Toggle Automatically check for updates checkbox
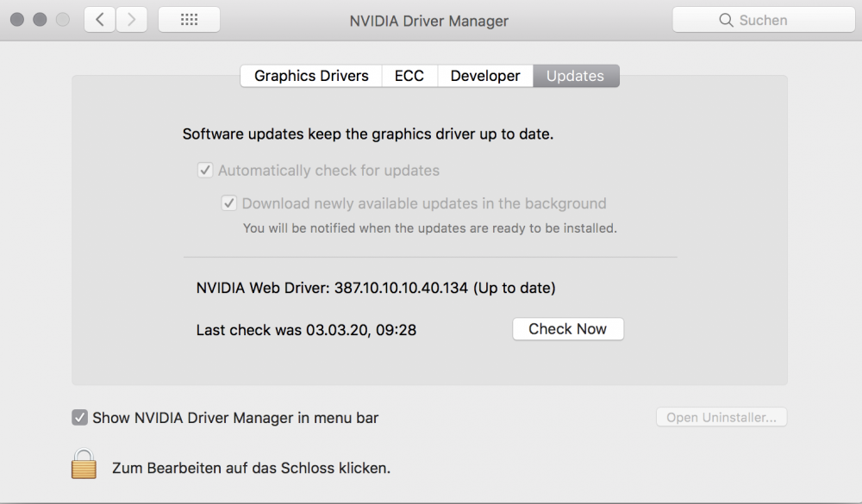This screenshot has width=862, height=504. click(x=205, y=170)
